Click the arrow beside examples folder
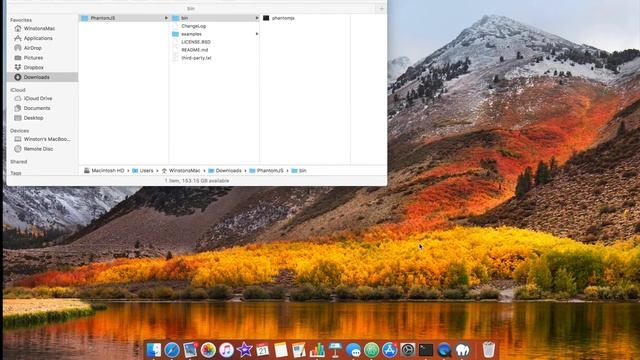Viewport: 640px width, 360px height. (257, 34)
